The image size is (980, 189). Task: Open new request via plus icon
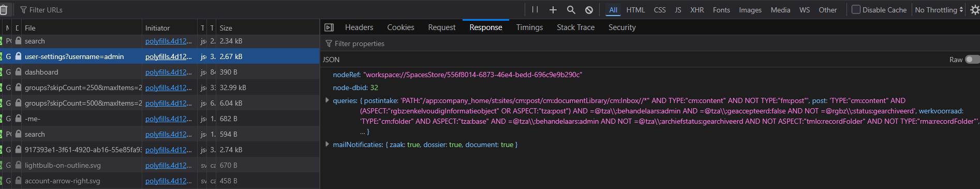pyautogui.click(x=553, y=10)
